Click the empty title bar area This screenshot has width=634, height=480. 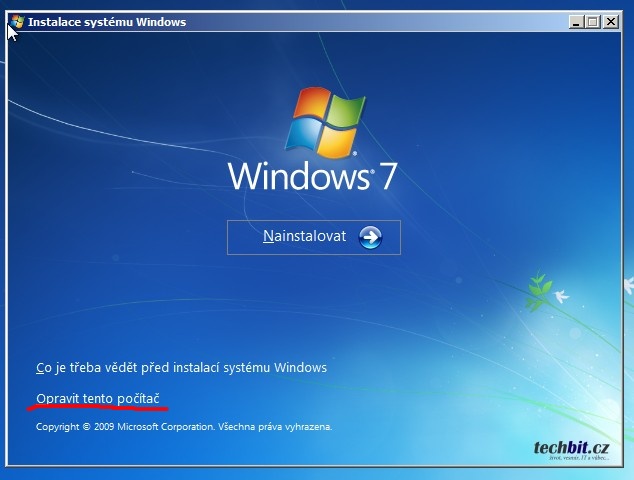(380, 21)
